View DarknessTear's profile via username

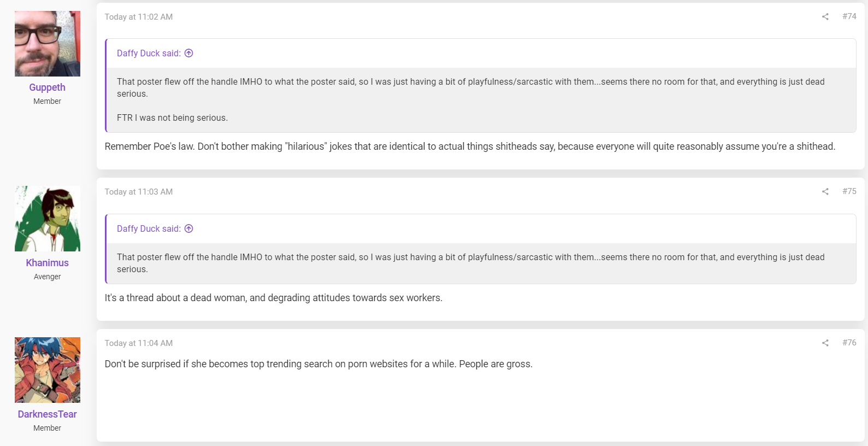tap(48, 414)
